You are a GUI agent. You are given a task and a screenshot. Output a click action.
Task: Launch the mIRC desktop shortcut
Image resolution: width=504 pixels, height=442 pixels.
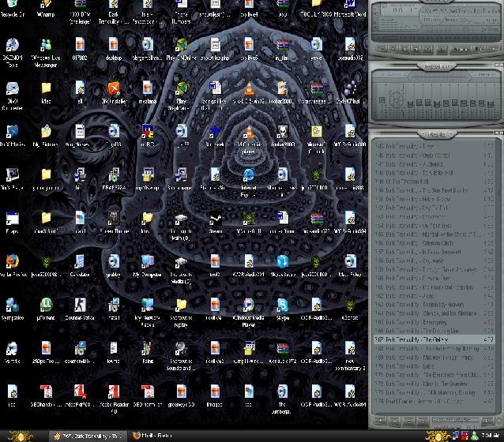[147, 136]
